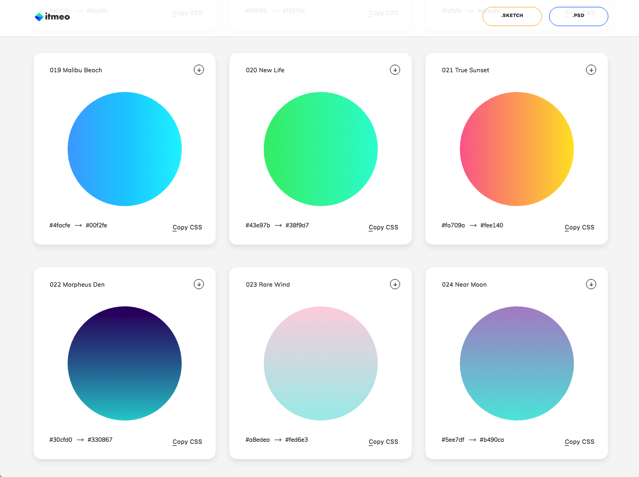Click the plus icon on New Life card
The image size is (639, 477).
point(395,70)
